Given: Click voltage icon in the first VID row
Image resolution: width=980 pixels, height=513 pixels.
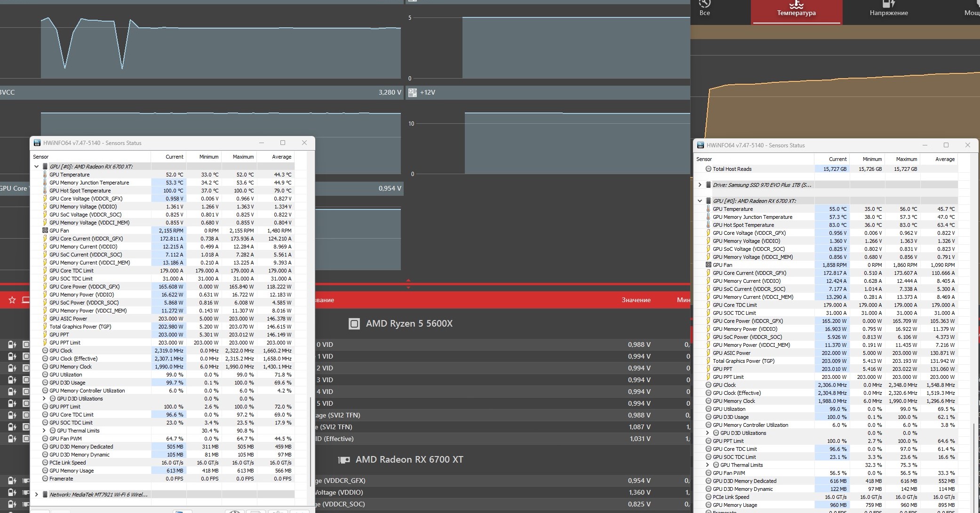Looking at the screenshot, I should [x=12, y=345].
